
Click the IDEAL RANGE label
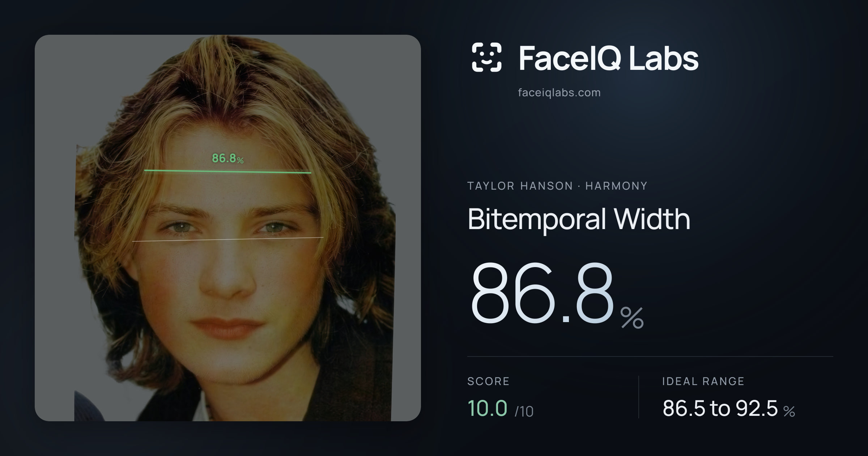coord(703,381)
